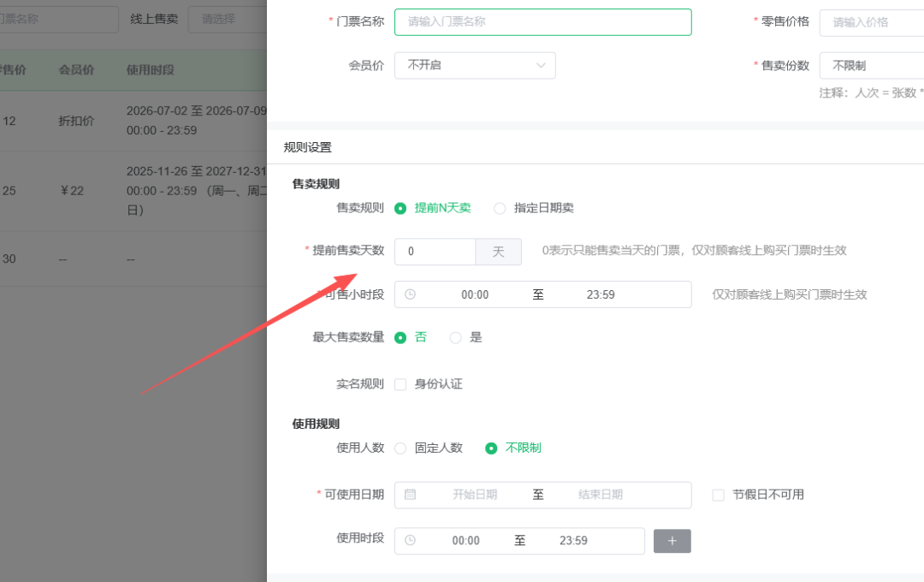Click the ¥22 member price cell
This screenshot has width=924, height=582.
[x=73, y=191]
